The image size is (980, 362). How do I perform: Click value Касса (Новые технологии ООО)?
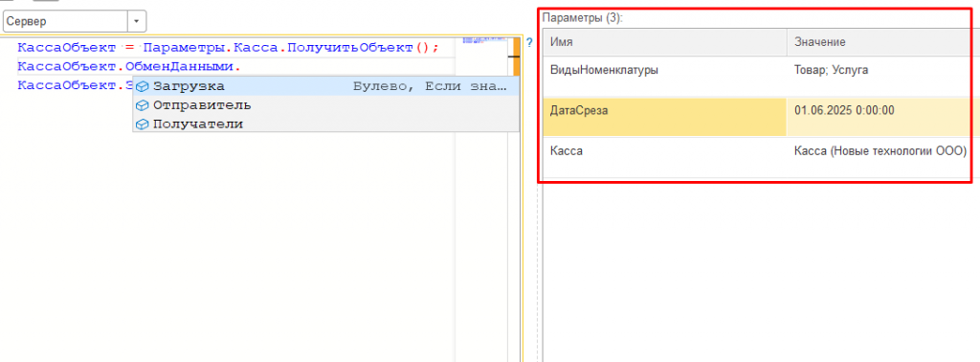[x=880, y=150]
